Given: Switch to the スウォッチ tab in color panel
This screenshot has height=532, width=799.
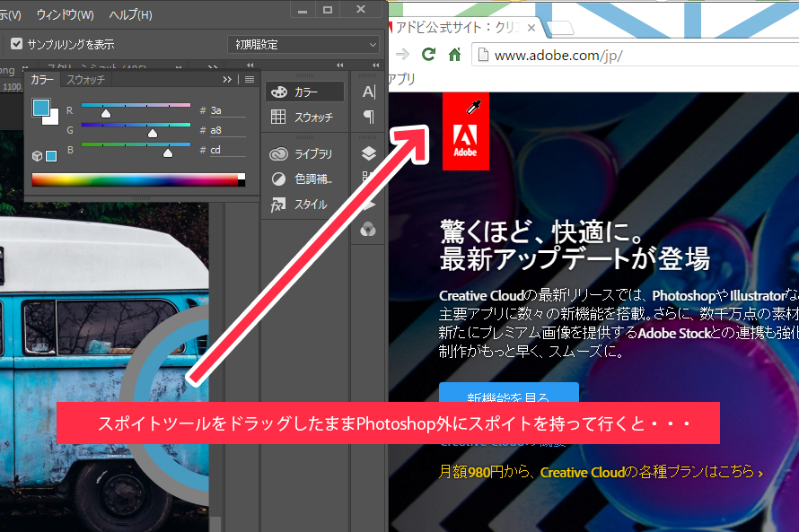Looking at the screenshot, I should (85, 80).
